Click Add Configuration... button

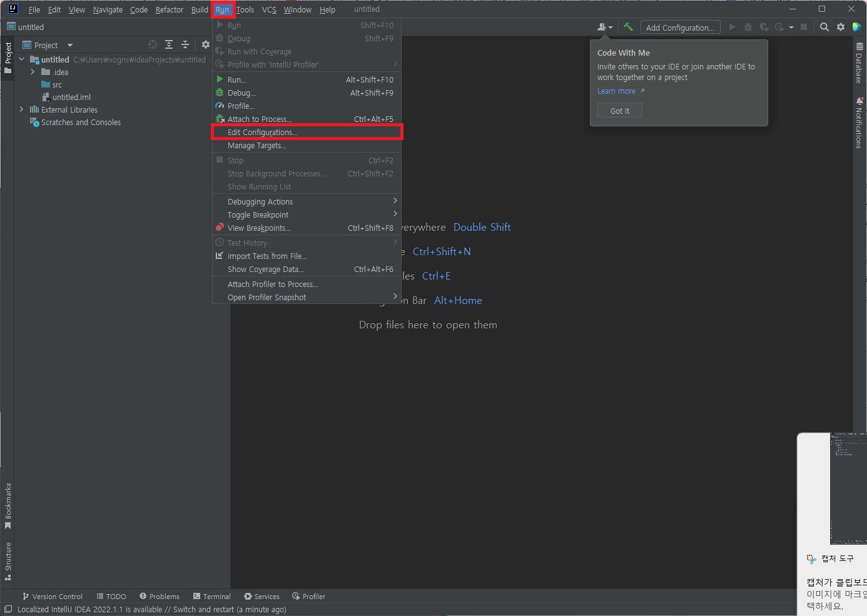pyautogui.click(x=680, y=28)
